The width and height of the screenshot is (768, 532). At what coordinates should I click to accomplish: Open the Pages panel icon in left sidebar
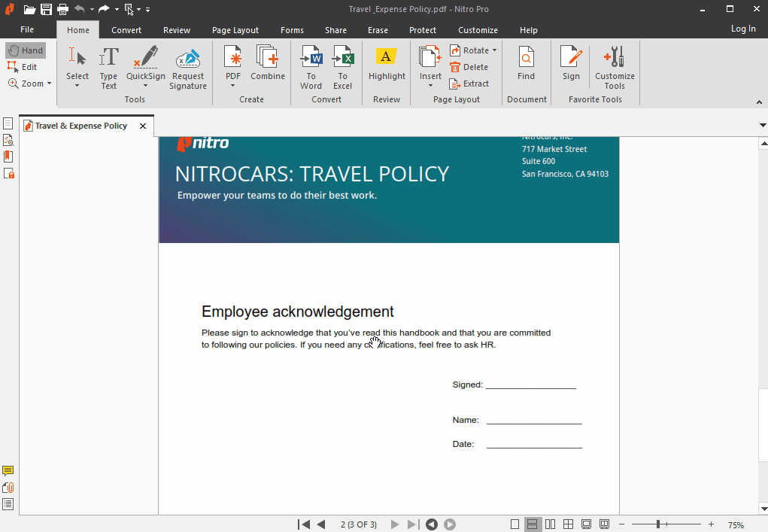[x=8, y=123]
